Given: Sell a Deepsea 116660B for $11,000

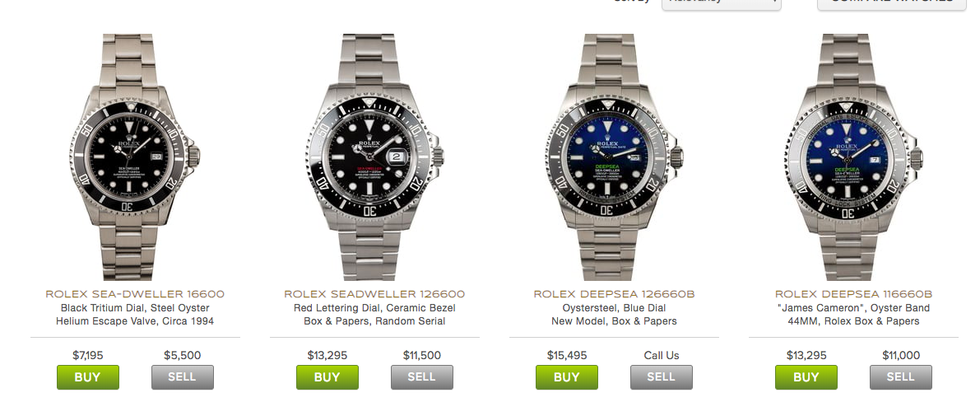Looking at the screenshot, I should (x=901, y=377).
